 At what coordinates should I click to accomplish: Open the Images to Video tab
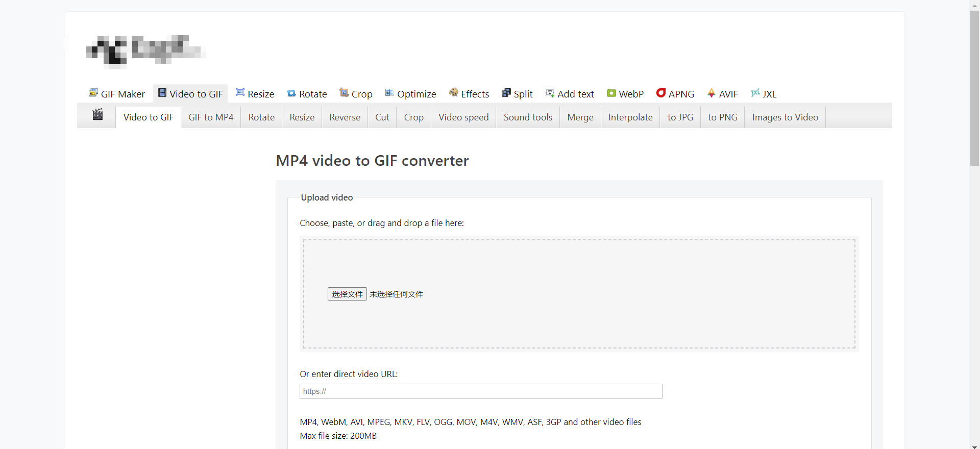tap(785, 117)
